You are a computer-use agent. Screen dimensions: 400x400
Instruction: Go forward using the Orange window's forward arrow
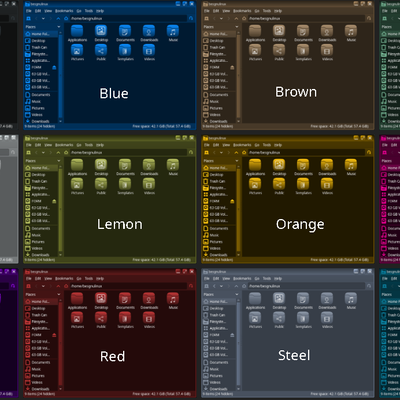229,152
